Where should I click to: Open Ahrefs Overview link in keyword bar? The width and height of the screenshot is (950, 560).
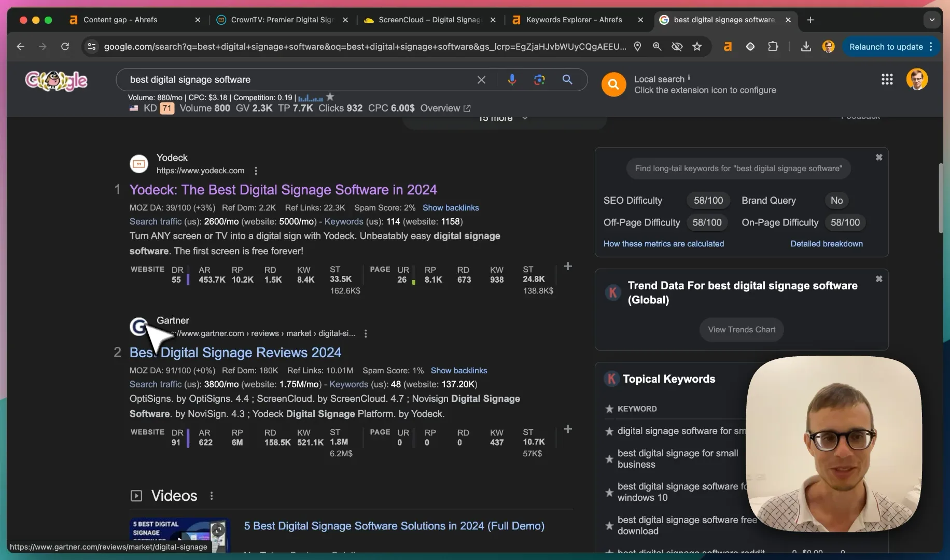445,108
